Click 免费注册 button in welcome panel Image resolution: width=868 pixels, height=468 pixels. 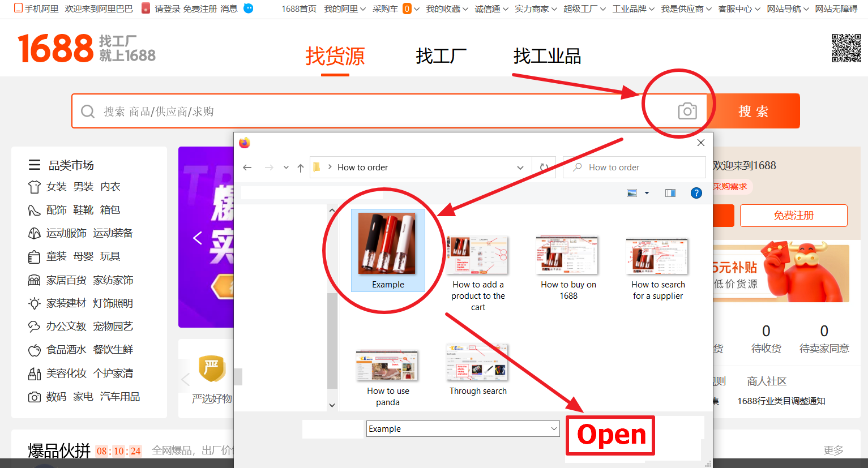pos(793,216)
